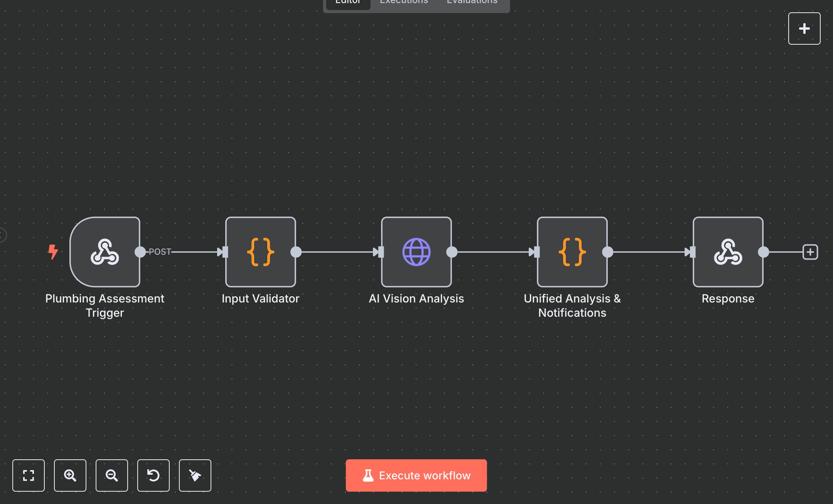This screenshot has width=833, height=504.
Task: Click the lightning bolt on the trigger node
Action: tap(53, 252)
